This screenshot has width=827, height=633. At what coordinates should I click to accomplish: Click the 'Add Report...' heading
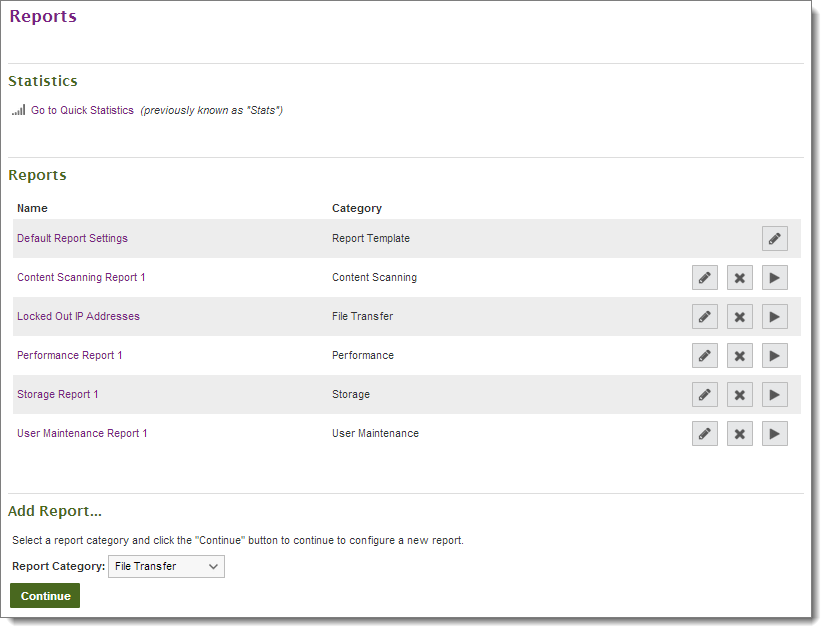click(55, 511)
